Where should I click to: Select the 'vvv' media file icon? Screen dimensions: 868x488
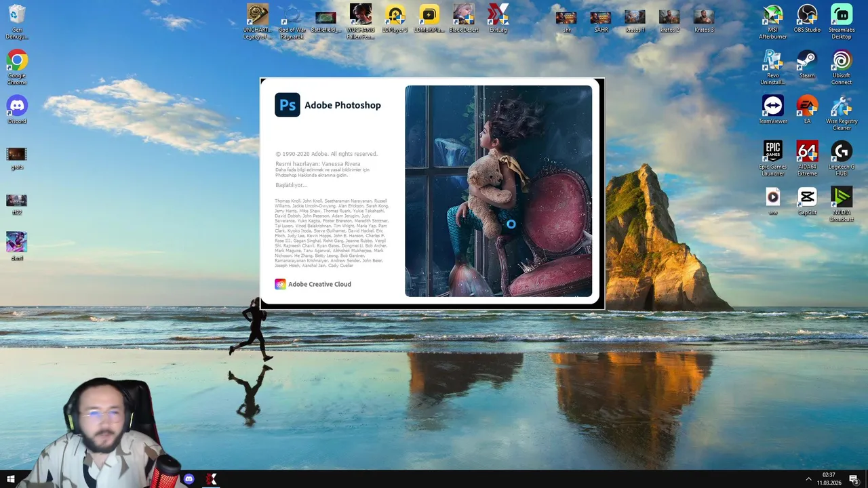(x=772, y=197)
